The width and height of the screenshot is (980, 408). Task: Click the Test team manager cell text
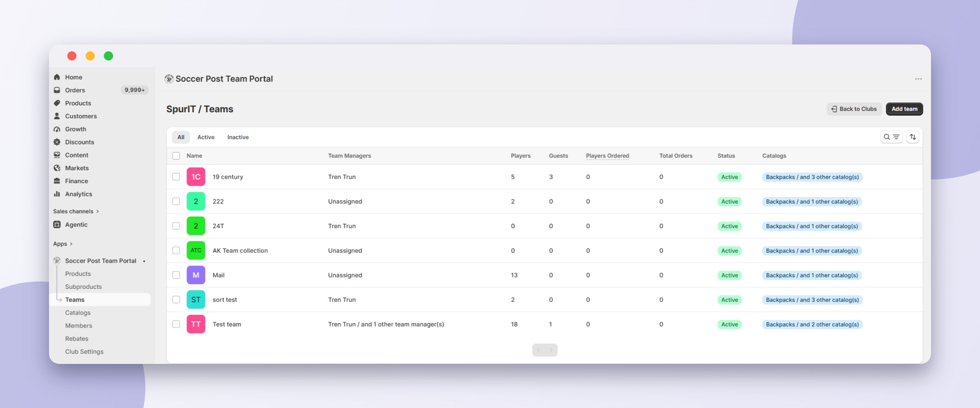(x=386, y=324)
